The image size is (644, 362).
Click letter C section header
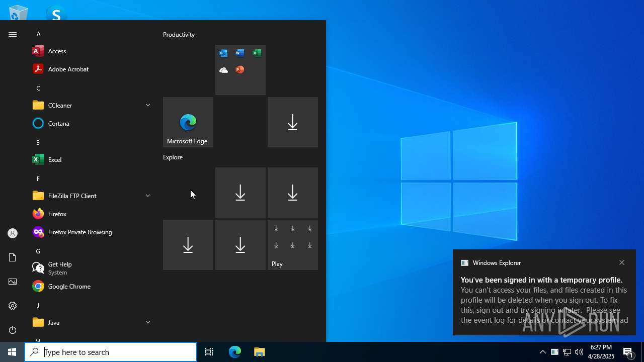click(x=38, y=88)
